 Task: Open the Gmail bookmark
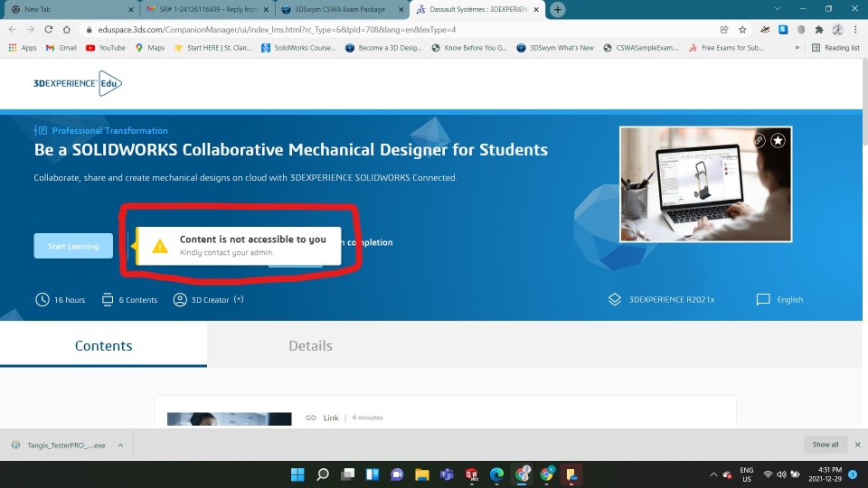tap(61, 48)
